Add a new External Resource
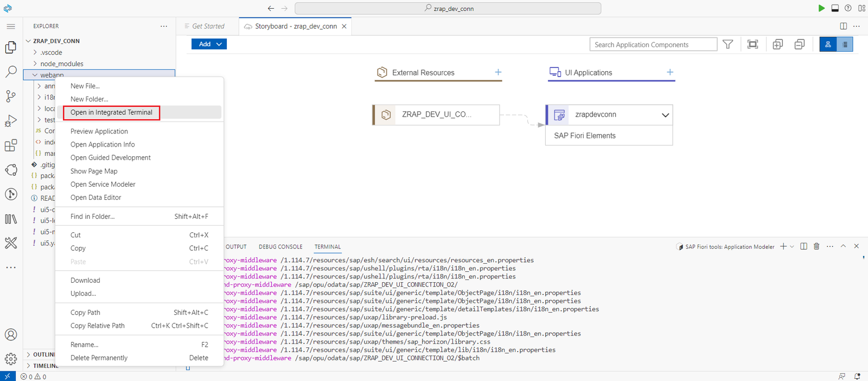868x381 pixels. point(498,72)
